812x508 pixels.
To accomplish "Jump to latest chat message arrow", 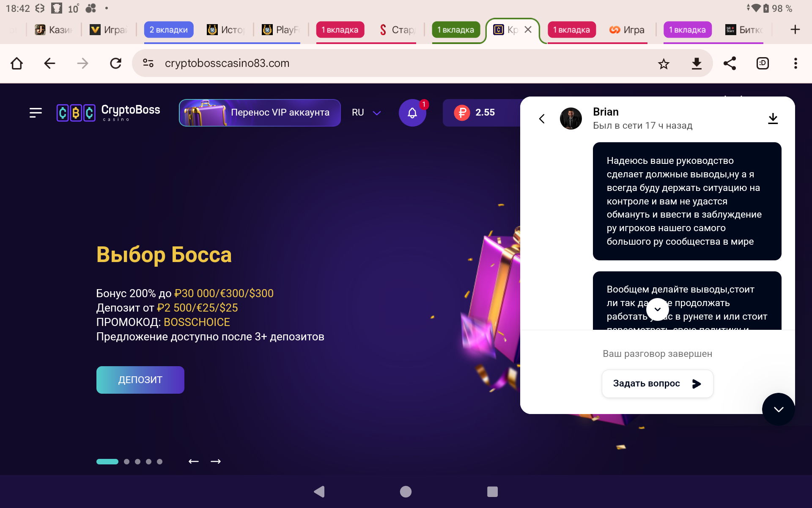I will pyautogui.click(x=658, y=309).
